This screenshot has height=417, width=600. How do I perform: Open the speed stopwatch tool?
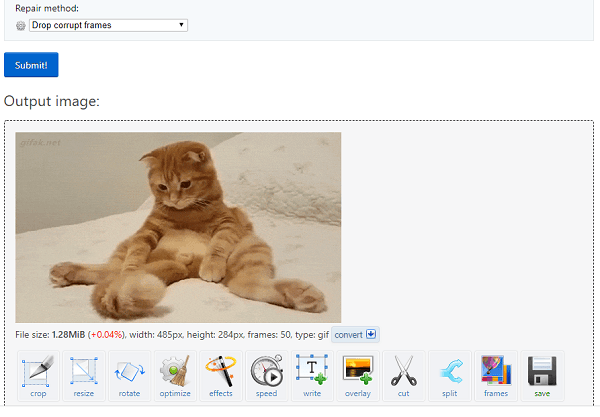(266, 376)
